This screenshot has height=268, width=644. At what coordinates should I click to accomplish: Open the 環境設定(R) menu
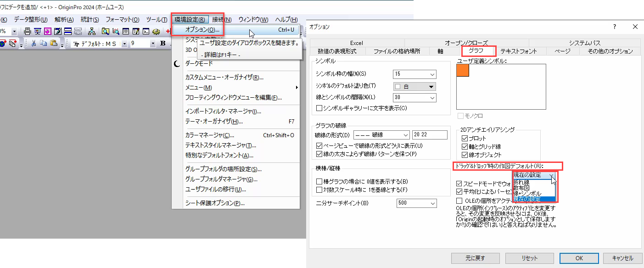[190, 19]
